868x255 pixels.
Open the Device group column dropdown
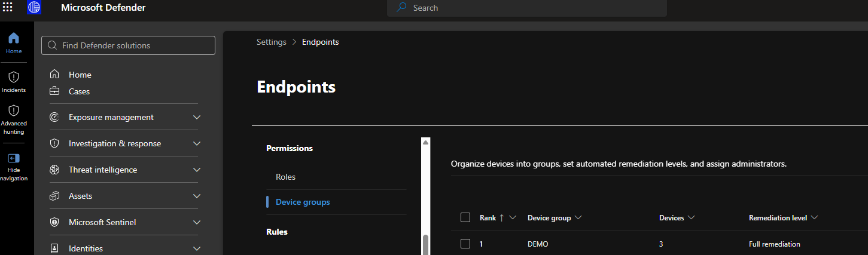578,218
